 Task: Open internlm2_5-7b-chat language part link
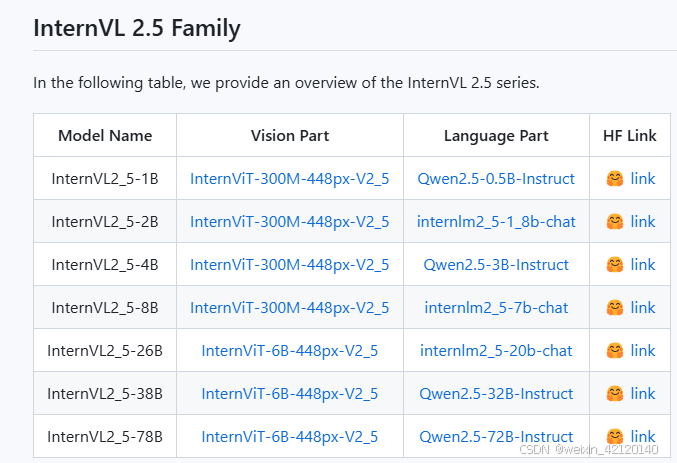tap(496, 308)
